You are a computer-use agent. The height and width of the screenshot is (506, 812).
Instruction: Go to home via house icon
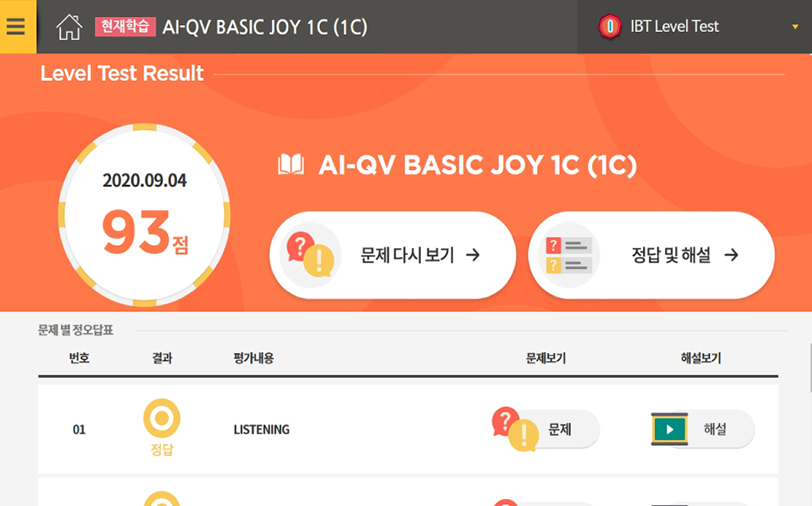69,27
